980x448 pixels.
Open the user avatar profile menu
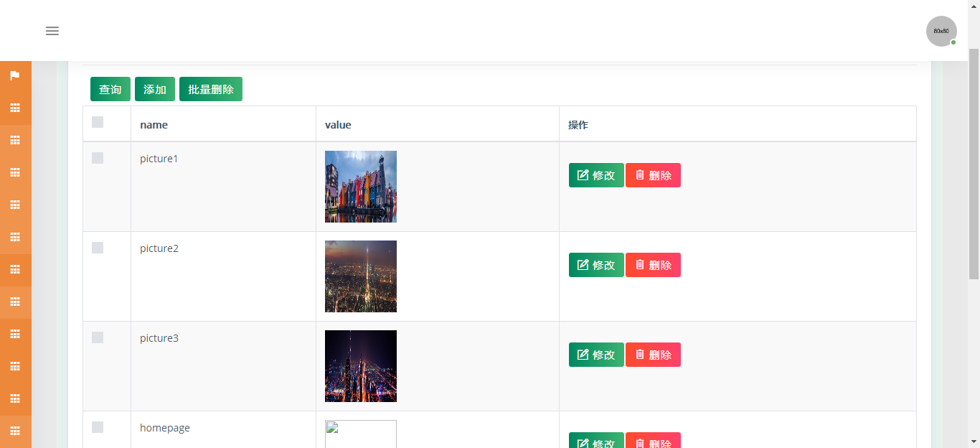(x=941, y=32)
